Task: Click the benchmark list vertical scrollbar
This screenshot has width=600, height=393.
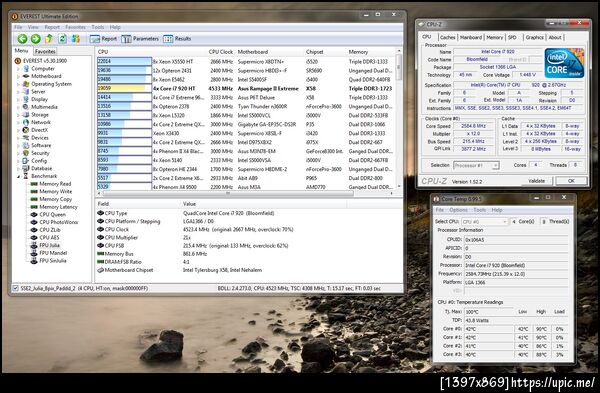Action: [x=399, y=119]
